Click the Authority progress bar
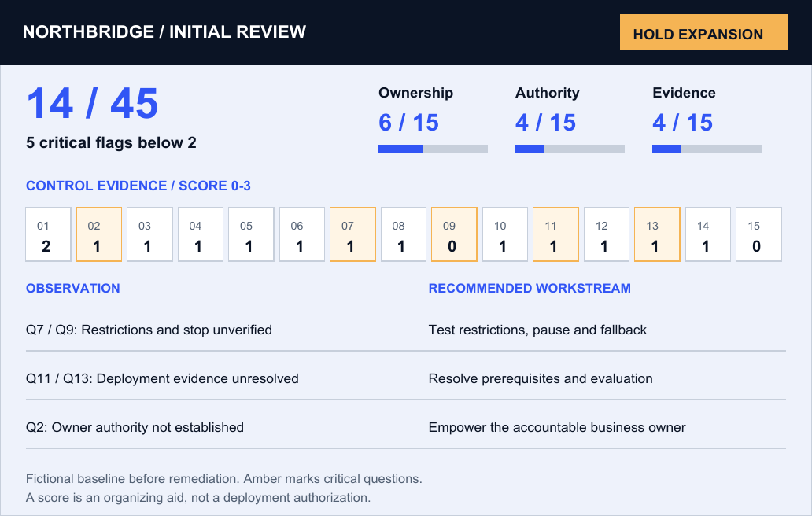The height and width of the screenshot is (516, 812). click(x=570, y=149)
